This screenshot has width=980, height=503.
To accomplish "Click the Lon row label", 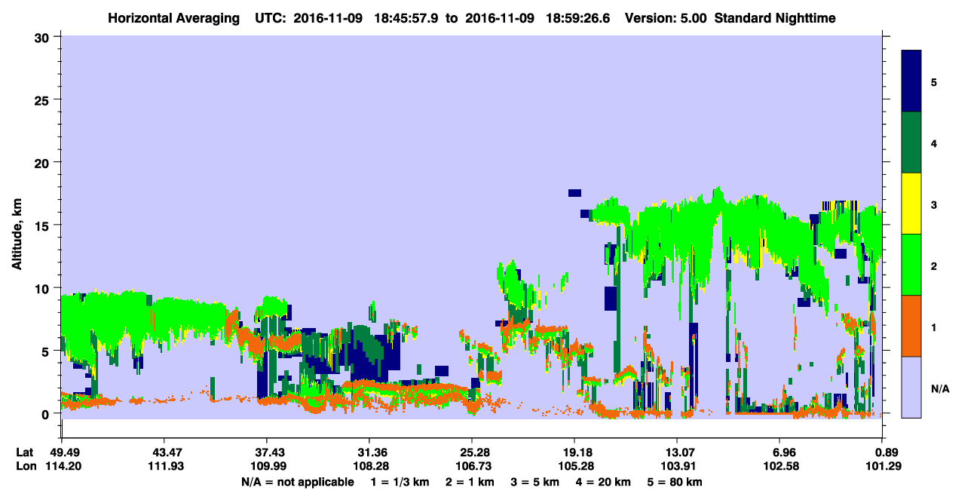I will click(x=25, y=467).
